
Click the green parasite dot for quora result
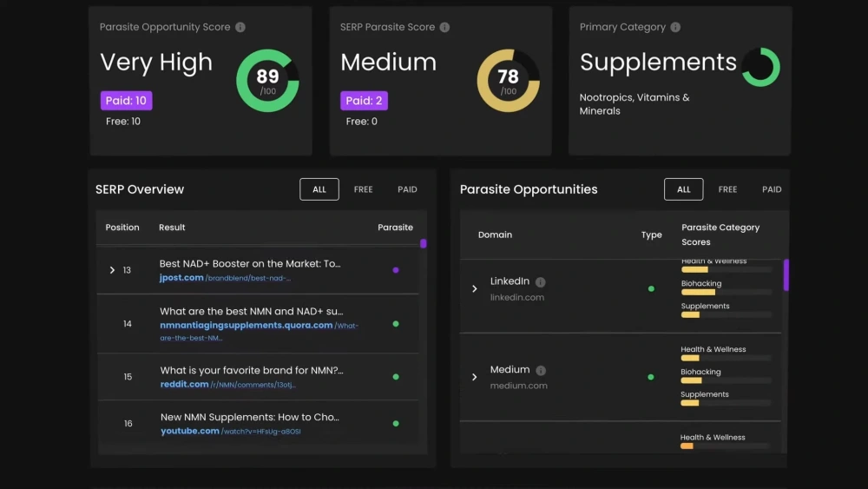click(x=396, y=324)
